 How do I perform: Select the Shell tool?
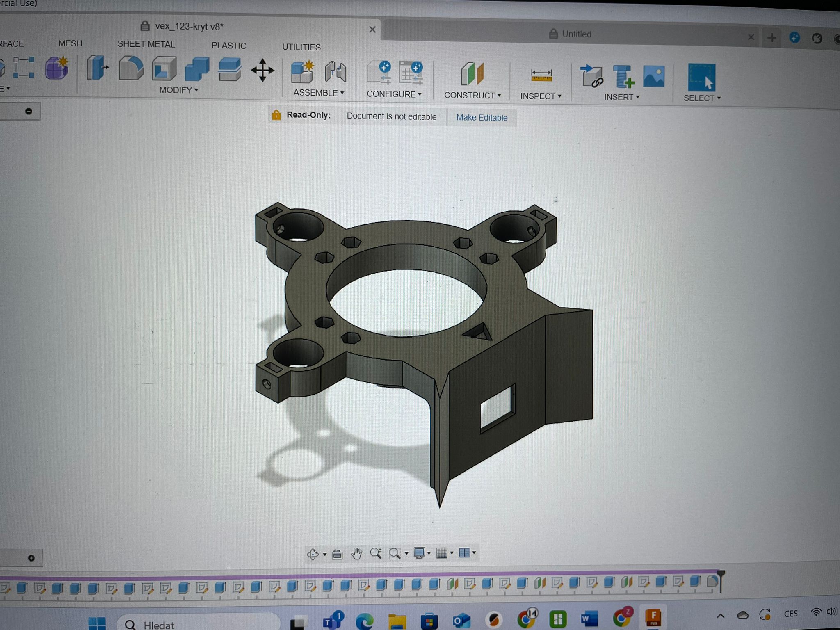164,68
